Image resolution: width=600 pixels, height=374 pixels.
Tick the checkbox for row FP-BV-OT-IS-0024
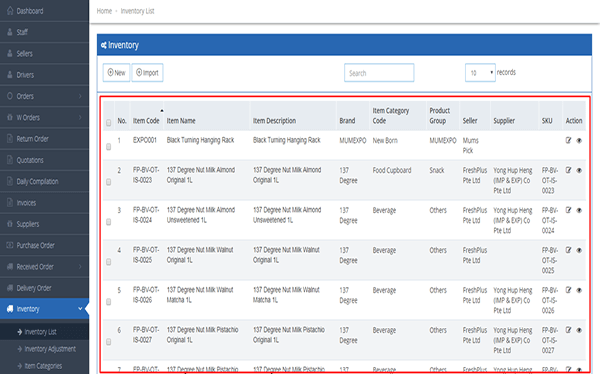(109, 222)
